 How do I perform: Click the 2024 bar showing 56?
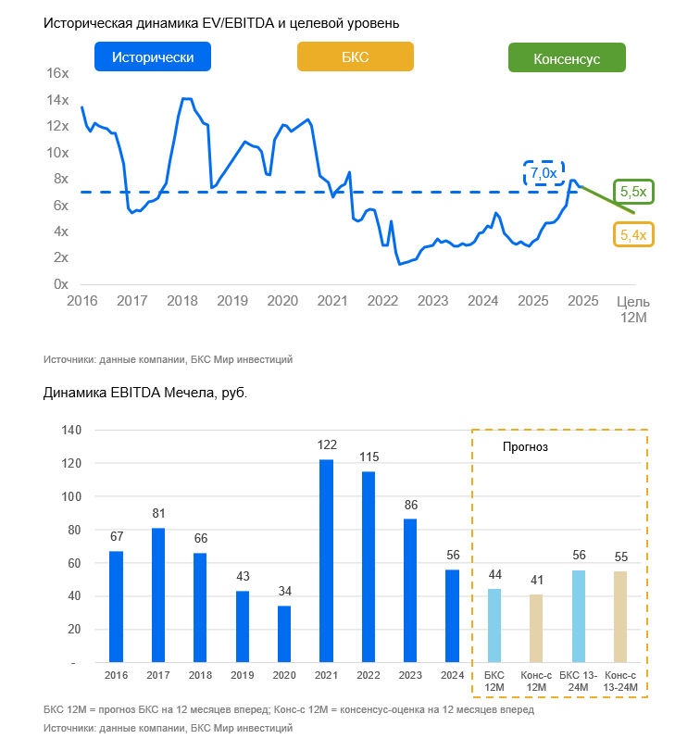[x=452, y=616]
